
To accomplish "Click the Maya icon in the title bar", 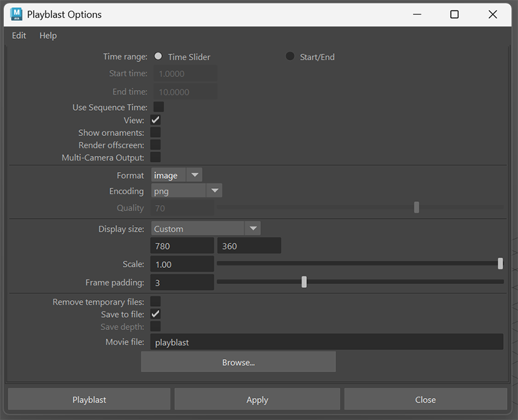I will point(16,14).
